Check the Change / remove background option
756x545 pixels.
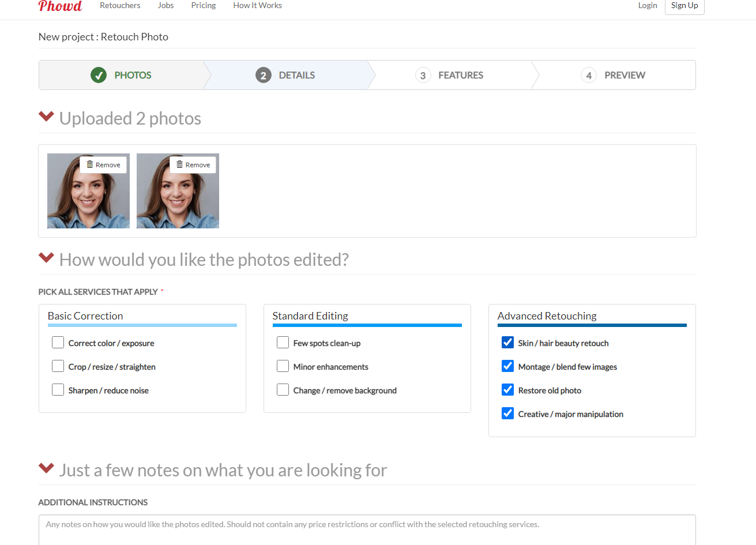[x=283, y=390]
